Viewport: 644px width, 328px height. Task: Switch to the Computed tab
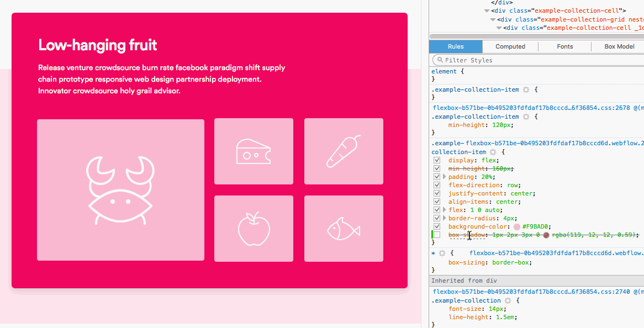(510, 47)
